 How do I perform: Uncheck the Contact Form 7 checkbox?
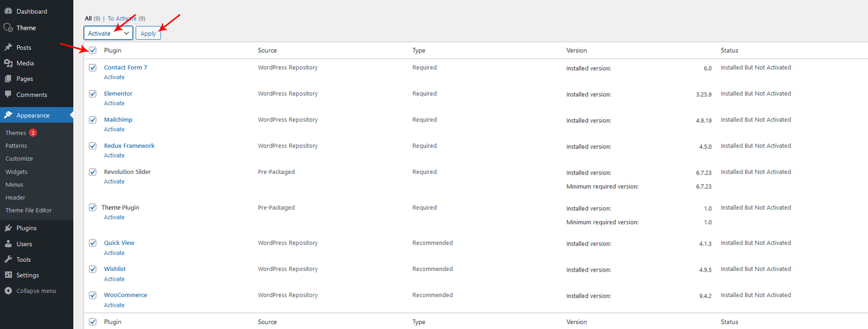tap(93, 68)
